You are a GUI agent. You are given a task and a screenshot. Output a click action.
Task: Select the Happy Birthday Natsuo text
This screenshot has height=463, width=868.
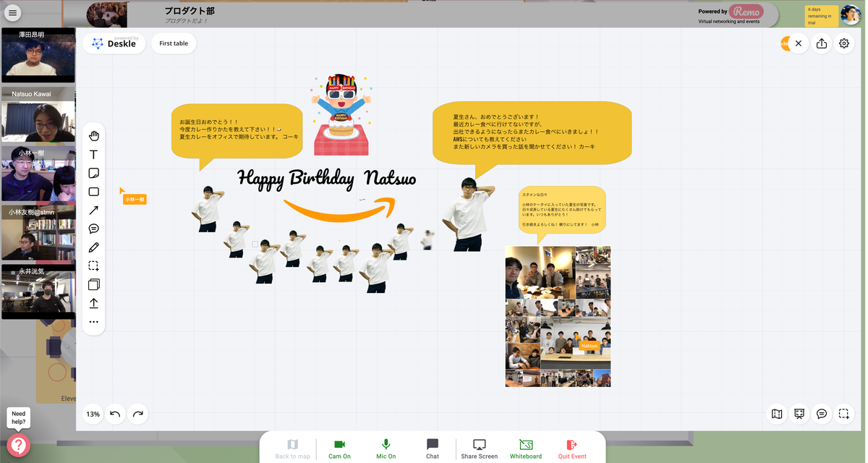(327, 178)
